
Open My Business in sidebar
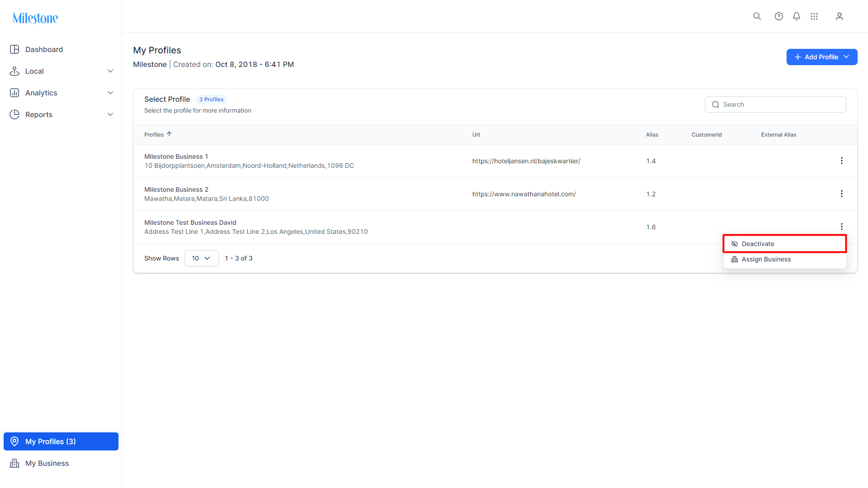click(x=61, y=463)
